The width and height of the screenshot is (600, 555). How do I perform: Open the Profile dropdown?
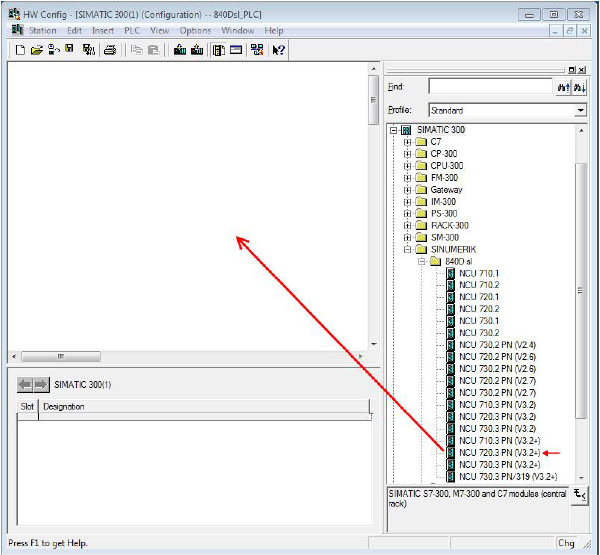point(580,111)
